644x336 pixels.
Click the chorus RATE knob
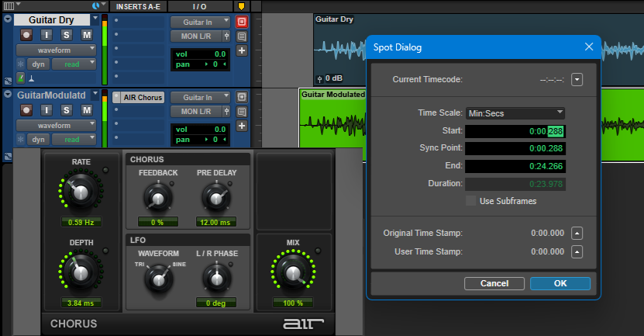pos(81,192)
